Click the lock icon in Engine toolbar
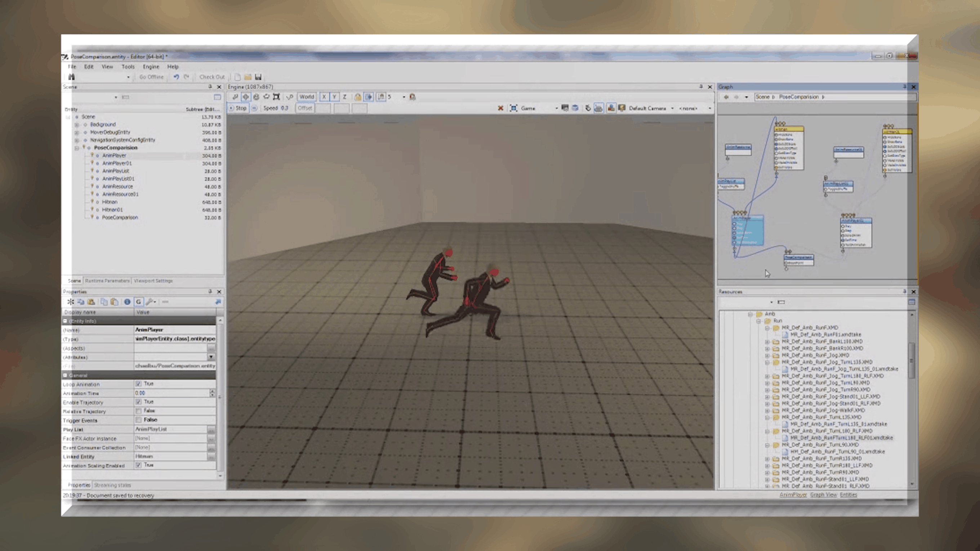The height and width of the screenshot is (551, 980). point(358,97)
